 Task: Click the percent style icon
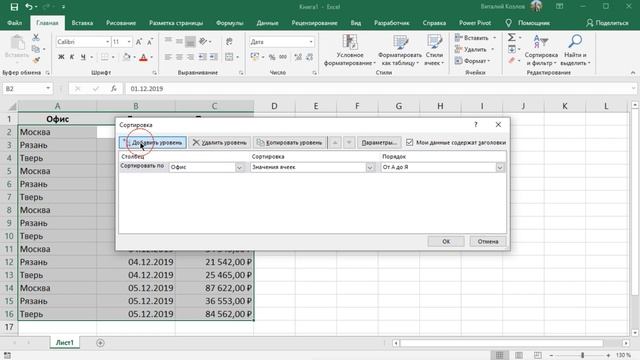(x=272, y=57)
